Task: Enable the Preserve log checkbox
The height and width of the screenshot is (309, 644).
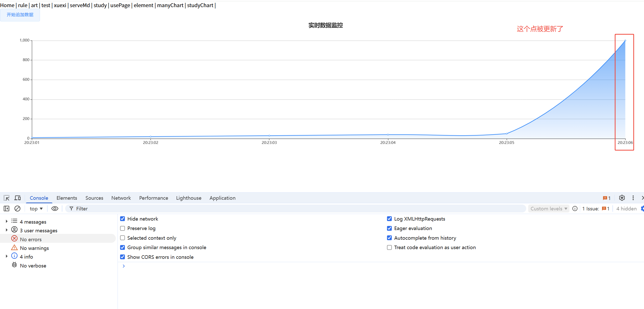Action: (x=123, y=229)
